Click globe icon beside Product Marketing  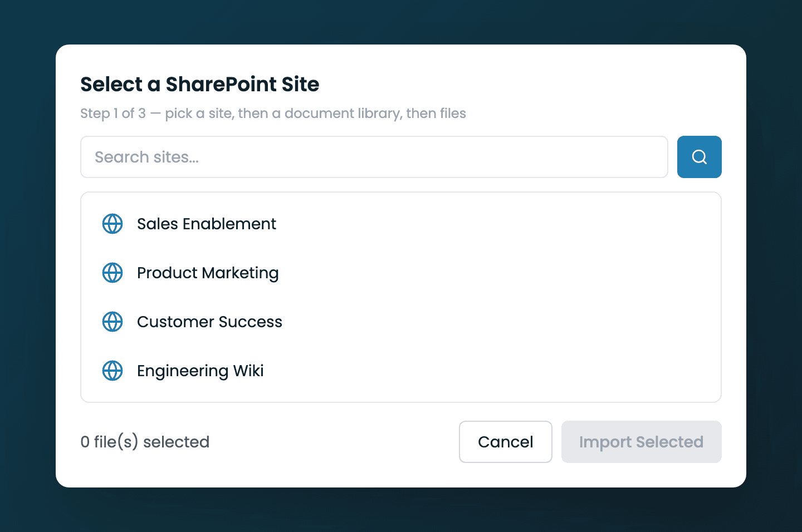click(113, 273)
